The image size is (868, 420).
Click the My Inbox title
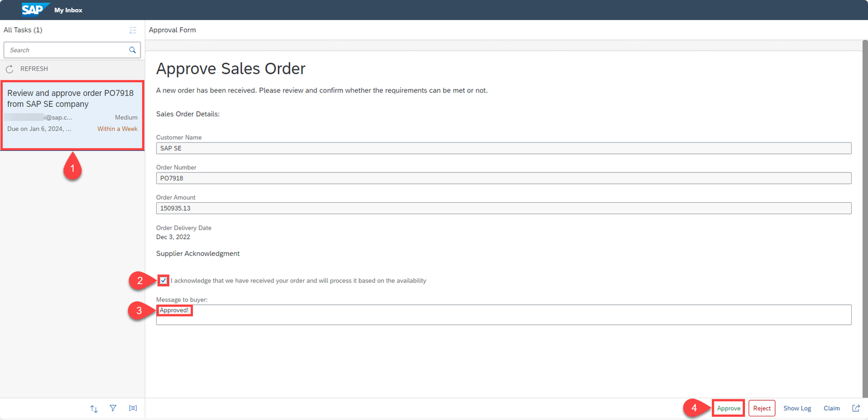click(69, 10)
